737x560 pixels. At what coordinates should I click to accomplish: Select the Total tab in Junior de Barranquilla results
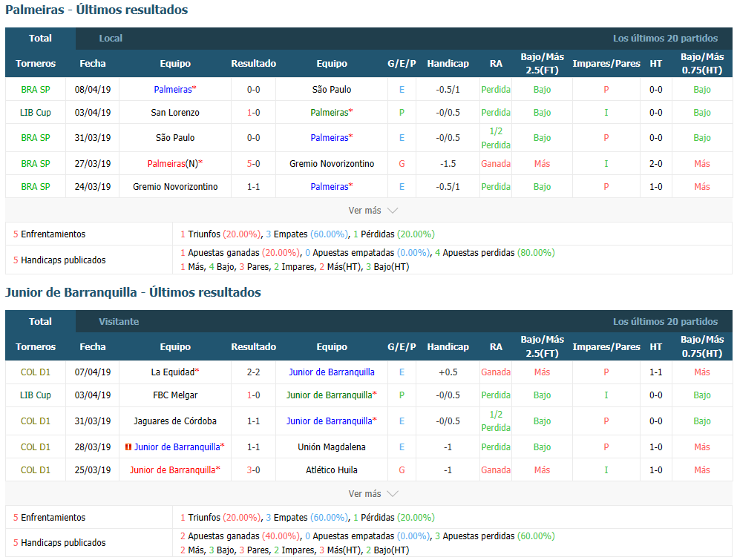click(40, 322)
